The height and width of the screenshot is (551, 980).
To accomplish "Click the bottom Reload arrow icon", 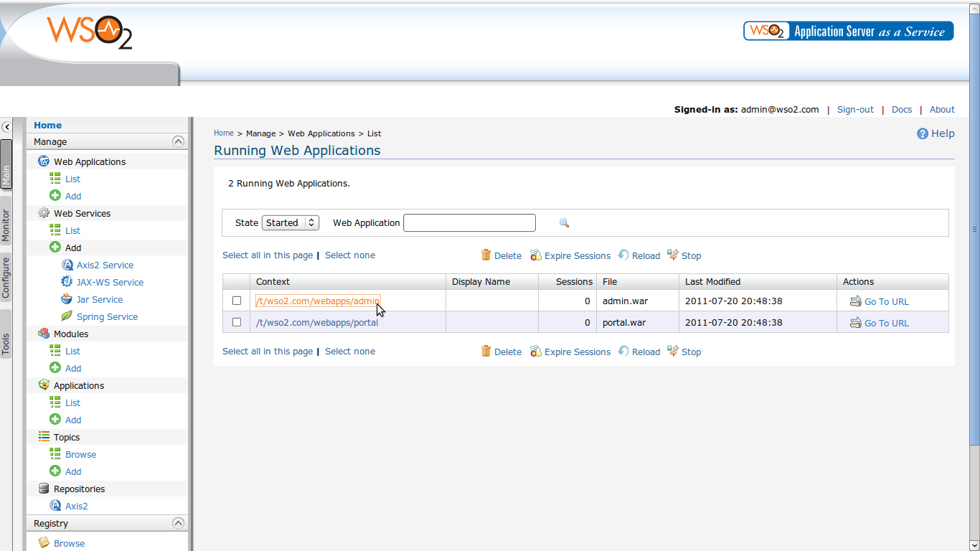I will tap(623, 352).
